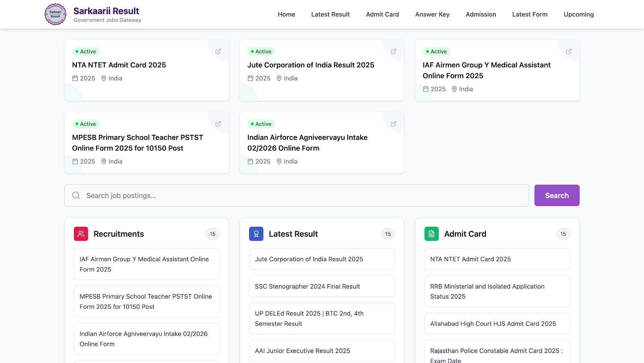The height and width of the screenshot is (363, 644).
Task: Click the blue Latest Result section icon
Action: point(256,234)
